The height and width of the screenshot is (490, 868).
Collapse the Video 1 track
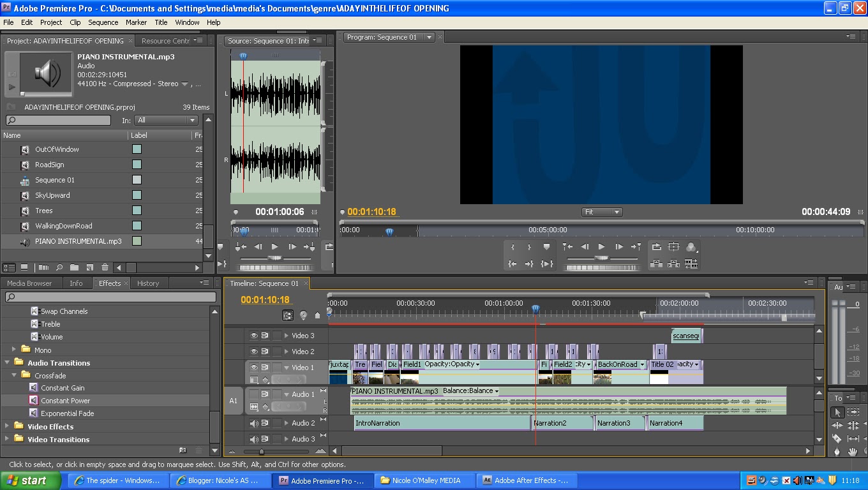coord(287,367)
